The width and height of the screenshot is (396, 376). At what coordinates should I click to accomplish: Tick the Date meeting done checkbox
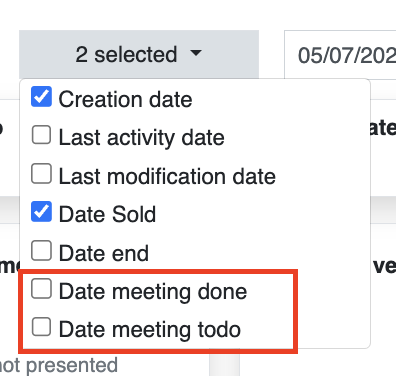click(41, 289)
